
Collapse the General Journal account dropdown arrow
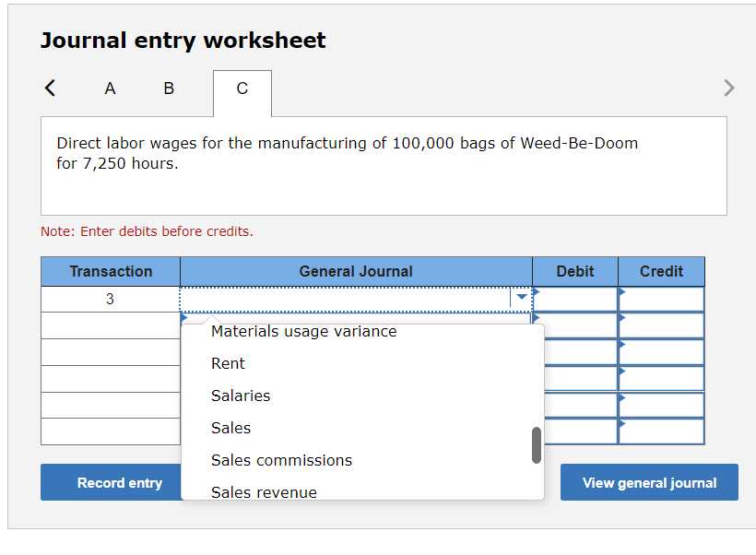click(x=521, y=298)
